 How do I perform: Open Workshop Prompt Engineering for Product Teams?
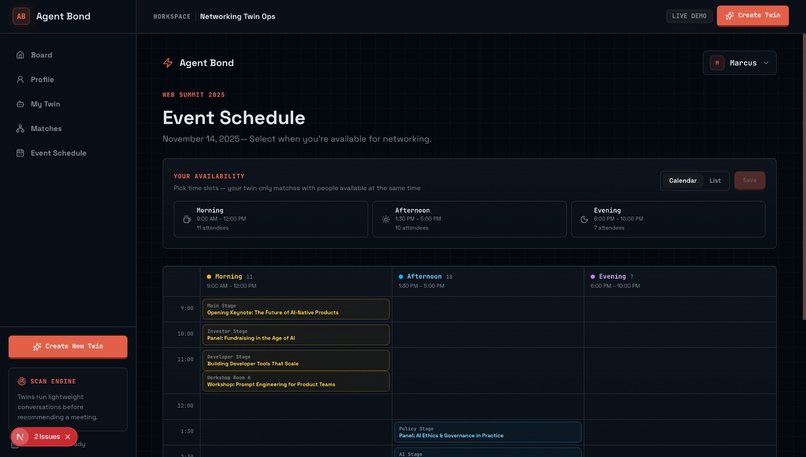click(x=296, y=381)
